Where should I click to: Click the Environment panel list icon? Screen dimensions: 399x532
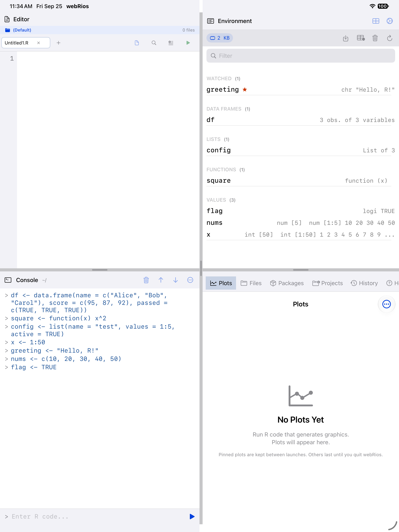click(x=211, y=21)
